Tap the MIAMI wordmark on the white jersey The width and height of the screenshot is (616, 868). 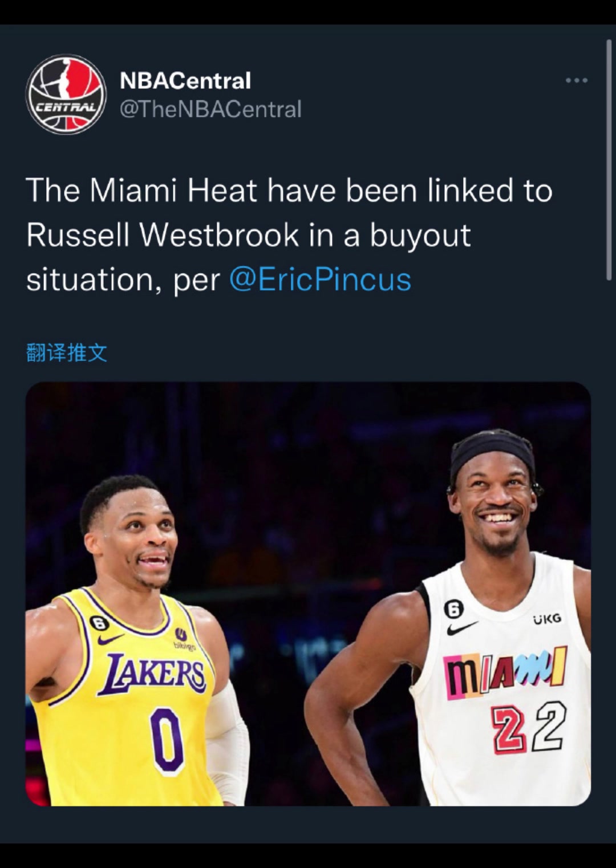pos(505,673)
